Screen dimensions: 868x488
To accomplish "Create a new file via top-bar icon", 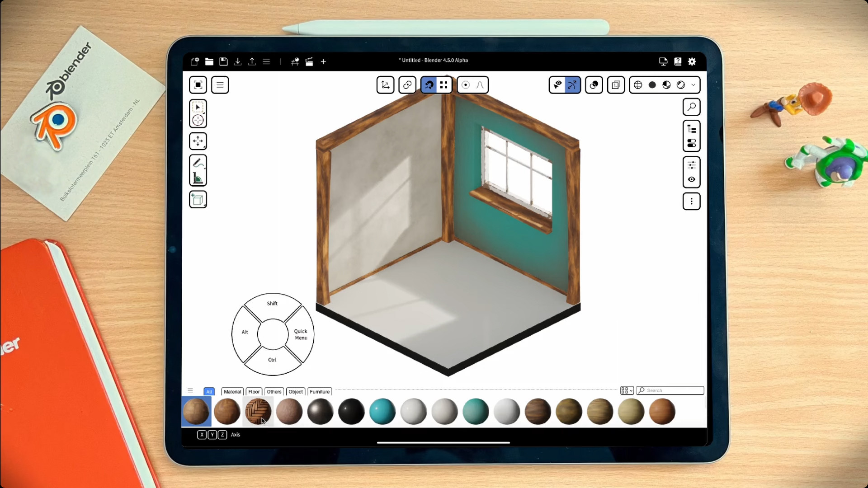I will pyautogui.click(x=195, y=61).
